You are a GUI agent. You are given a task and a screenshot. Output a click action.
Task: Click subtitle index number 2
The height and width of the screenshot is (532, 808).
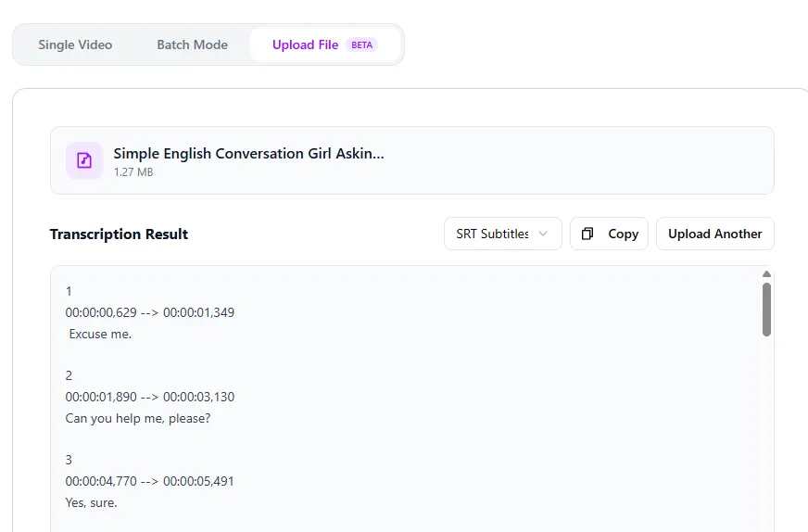click(x=69, y=375)
